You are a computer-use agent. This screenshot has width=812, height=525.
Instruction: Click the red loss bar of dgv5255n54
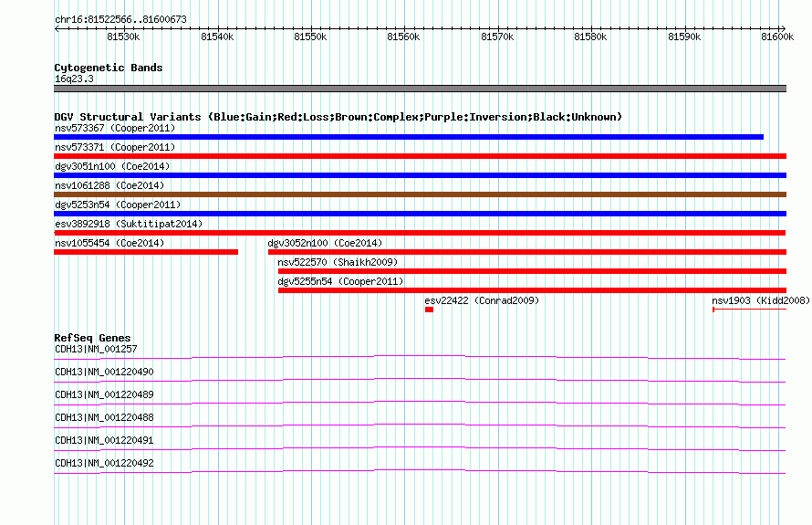(532, 290)
